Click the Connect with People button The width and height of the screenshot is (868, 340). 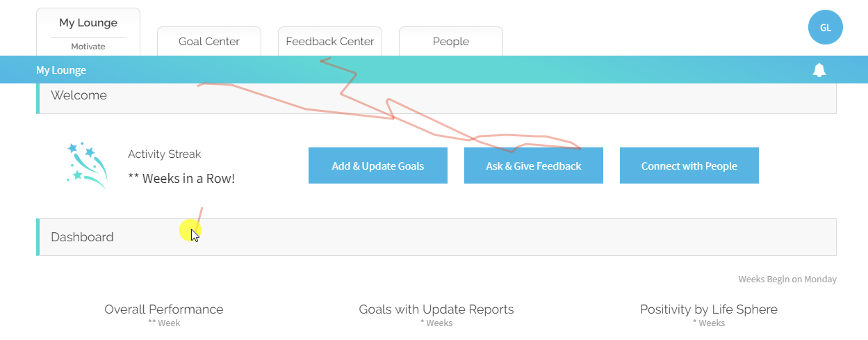[x=689, y=165]
